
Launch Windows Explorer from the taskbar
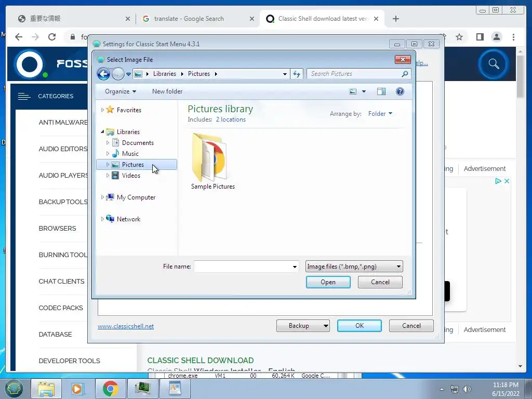coord(46,389)
